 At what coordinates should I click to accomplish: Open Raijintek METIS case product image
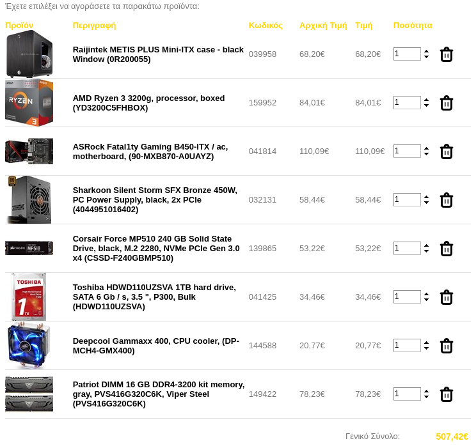tap(29, 54)
